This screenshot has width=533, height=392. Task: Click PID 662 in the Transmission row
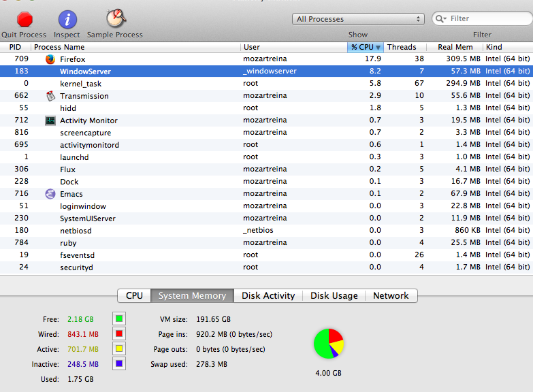coord(21,95)
